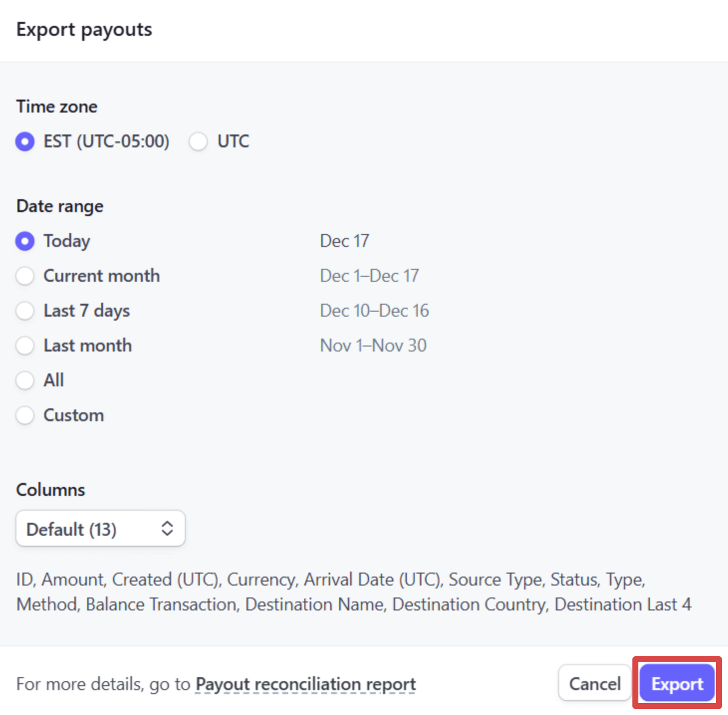Open the Payout reconciliation report link
The height and width of the screenshot is (715, 728).
pyautogui.click(x=305, y=684)
